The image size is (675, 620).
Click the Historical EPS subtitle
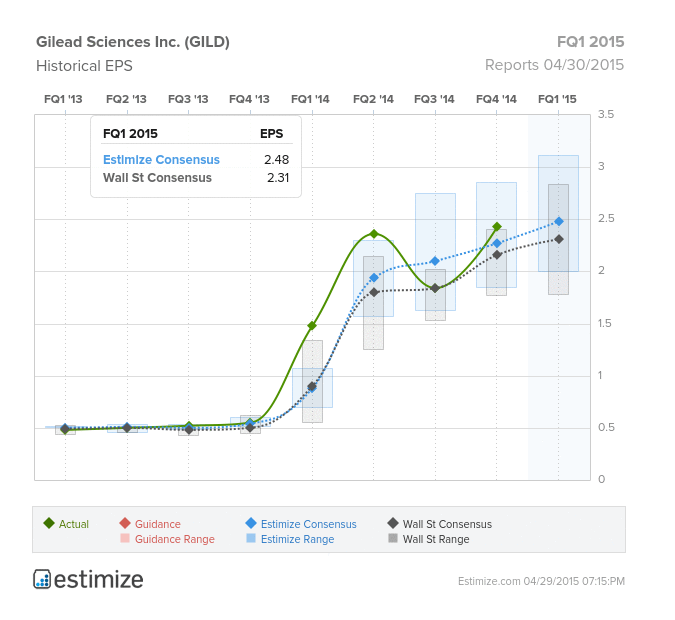tap(84, 66)
